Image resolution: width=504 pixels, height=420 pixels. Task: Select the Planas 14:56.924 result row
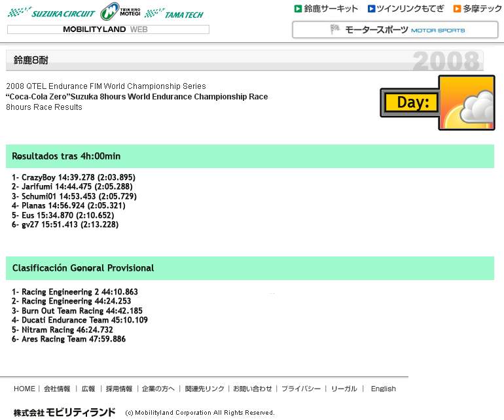tap(69, 205)
